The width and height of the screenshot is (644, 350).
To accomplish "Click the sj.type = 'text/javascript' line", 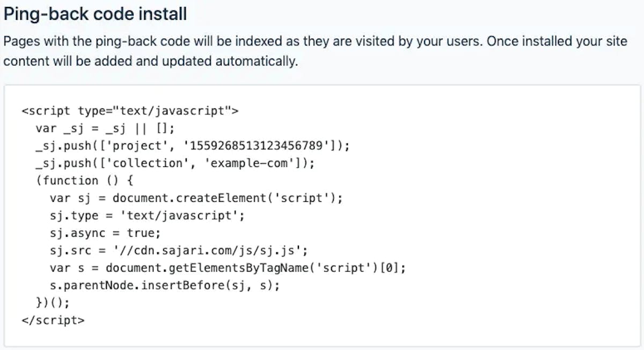I will (147, 215).
